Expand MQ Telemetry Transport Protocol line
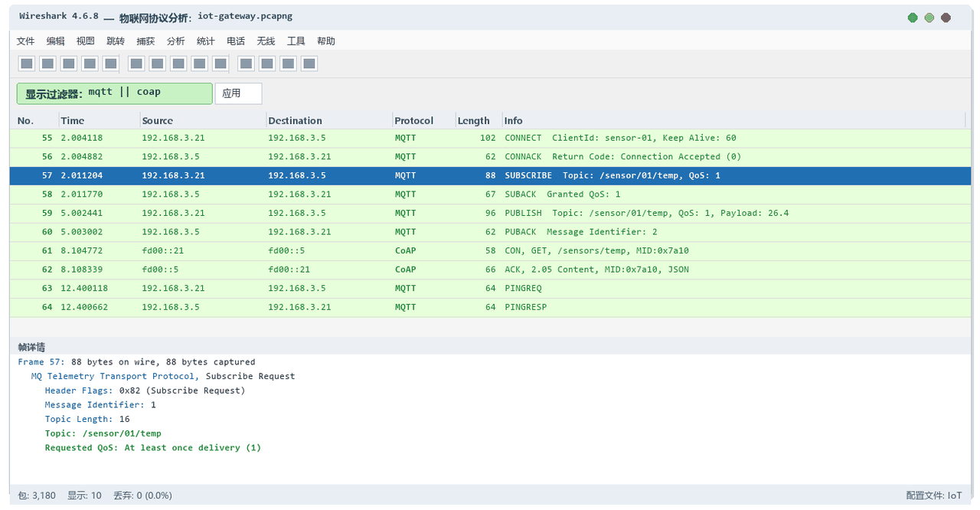Image resolution: width=980 pixels, height=510 pixels. [x=162, y=376]
